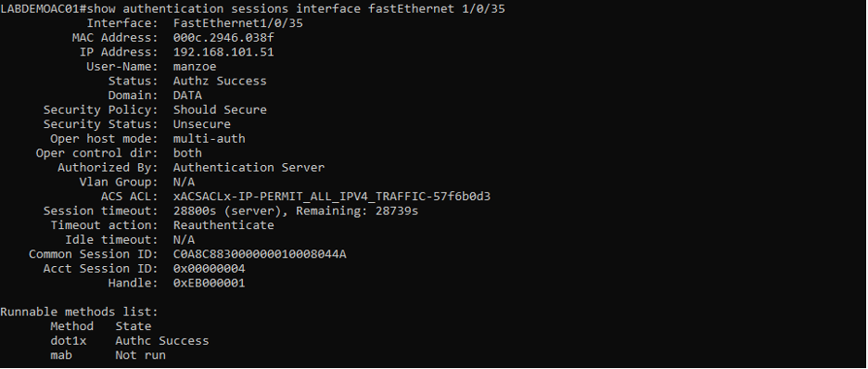Click the Acct Session ID 0x00000004
Viewport: 868px width, 369px height.
pyautogui.click(x=210, y=268)
